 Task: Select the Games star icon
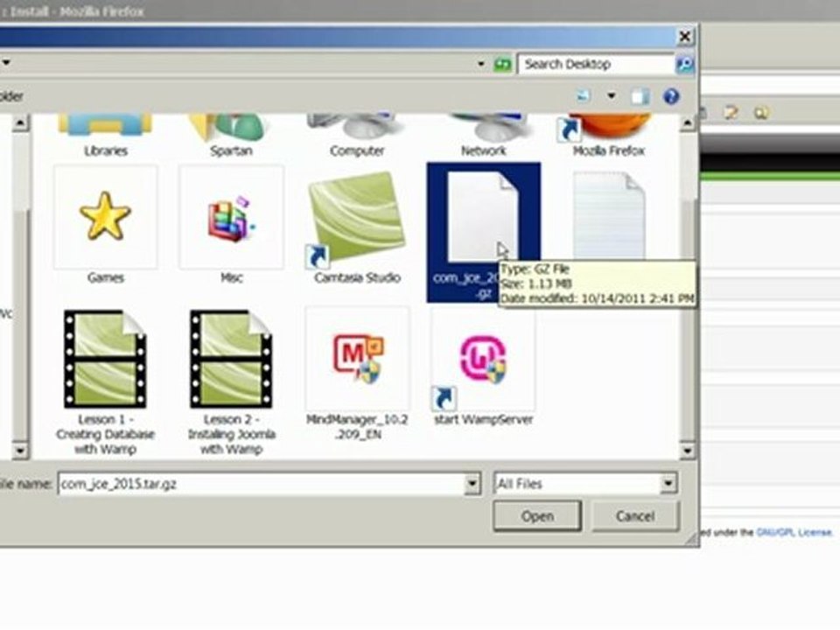105,216
